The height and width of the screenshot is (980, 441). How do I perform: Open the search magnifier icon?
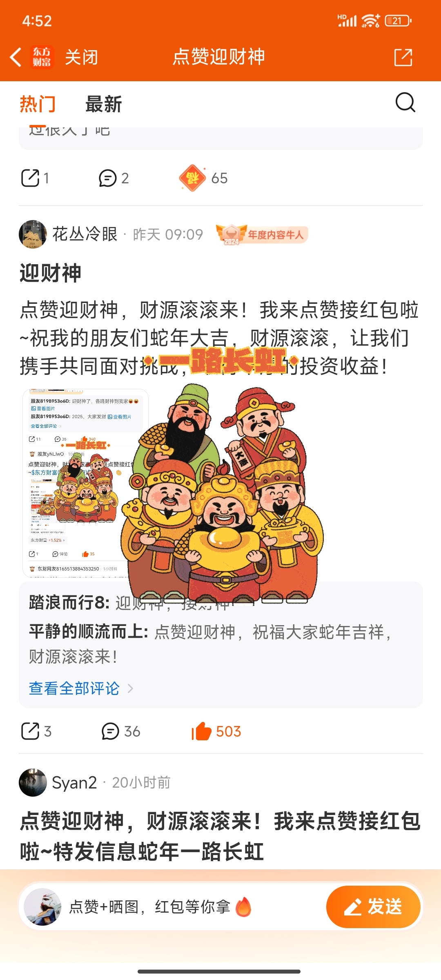405,102
